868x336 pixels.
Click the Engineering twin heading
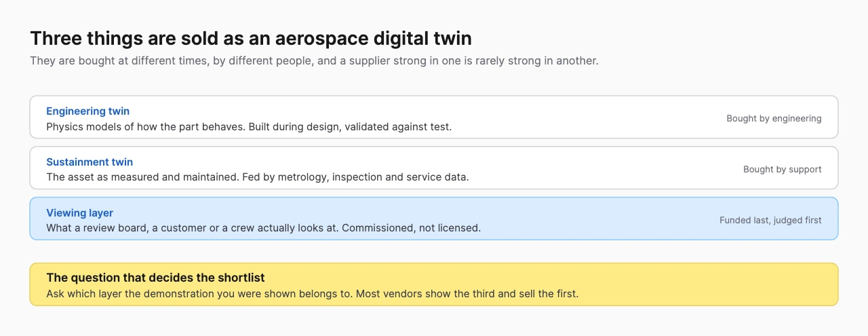point(87,111)
